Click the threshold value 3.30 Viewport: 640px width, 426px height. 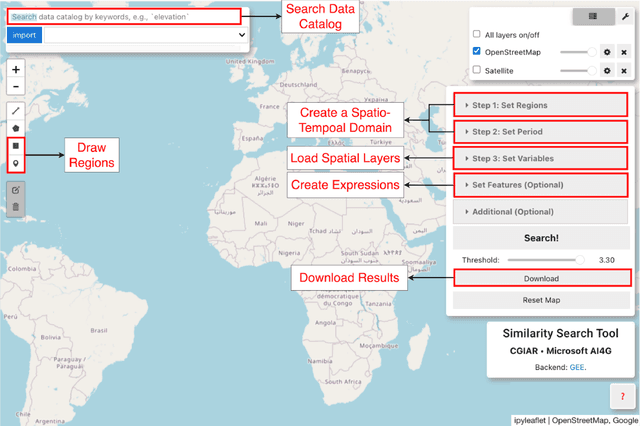[607, 260]
